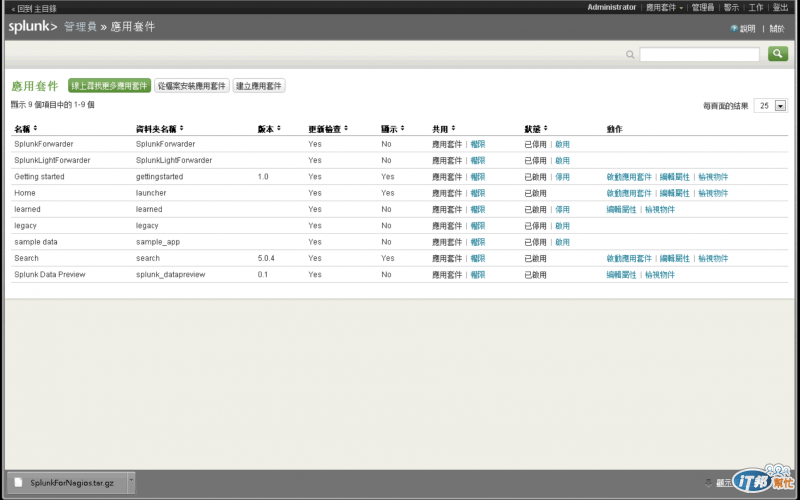This screenshot has width=800, height=500.
Task: Open permissions for SplunkForwarder row
Action: (478, 144)
